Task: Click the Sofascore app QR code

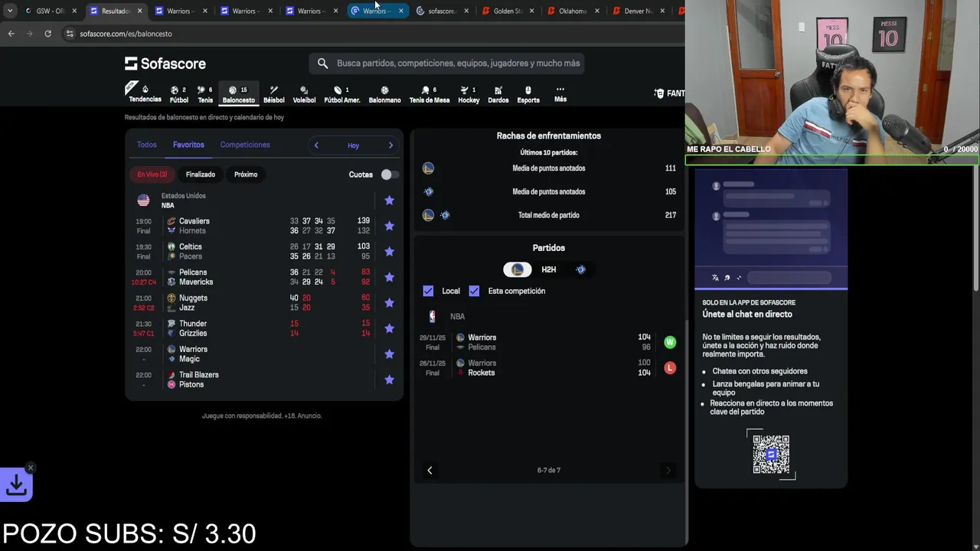Action: [771, 455]
